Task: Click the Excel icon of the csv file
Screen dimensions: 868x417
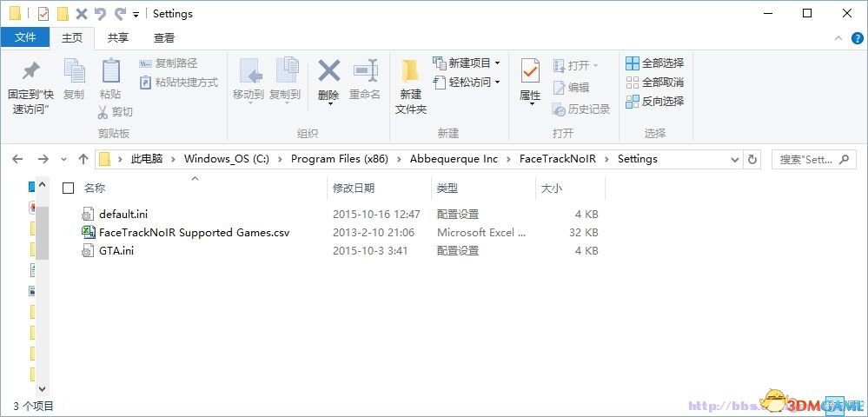Action: pyautogui.click(x=88, y=233)
